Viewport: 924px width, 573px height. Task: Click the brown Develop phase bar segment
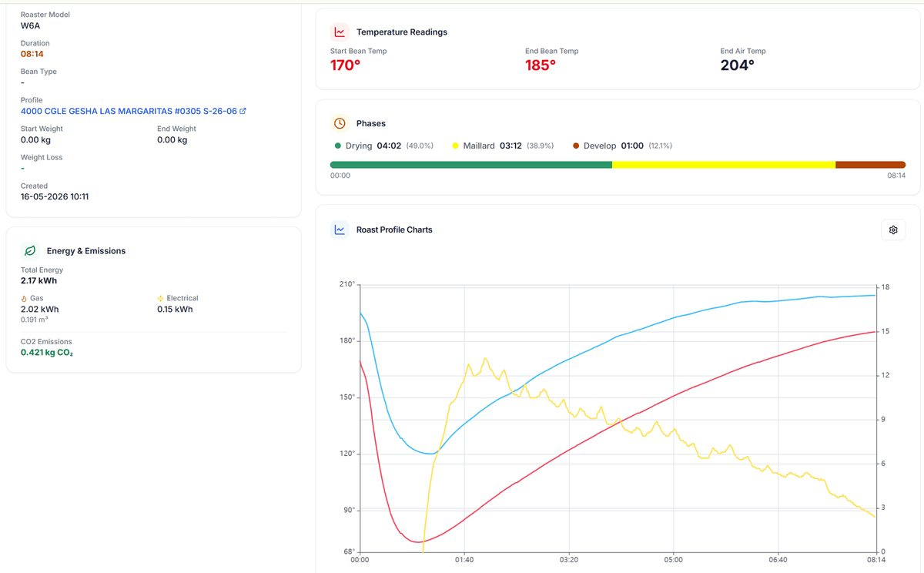(x=870, y=165)
